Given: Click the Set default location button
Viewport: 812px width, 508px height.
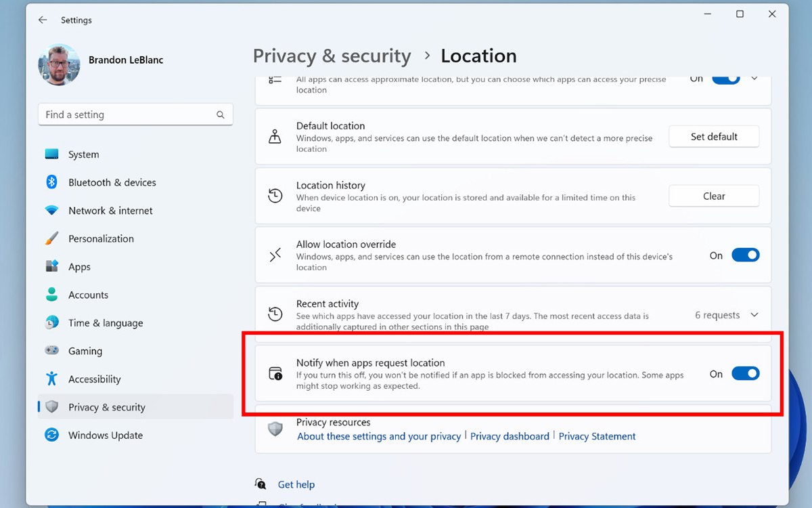Looking at the screenshot, I should pos(714,136).
